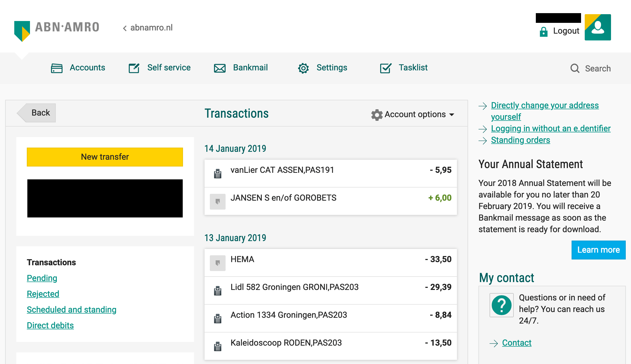Open Scheduled and standing link

coord(72,310)
